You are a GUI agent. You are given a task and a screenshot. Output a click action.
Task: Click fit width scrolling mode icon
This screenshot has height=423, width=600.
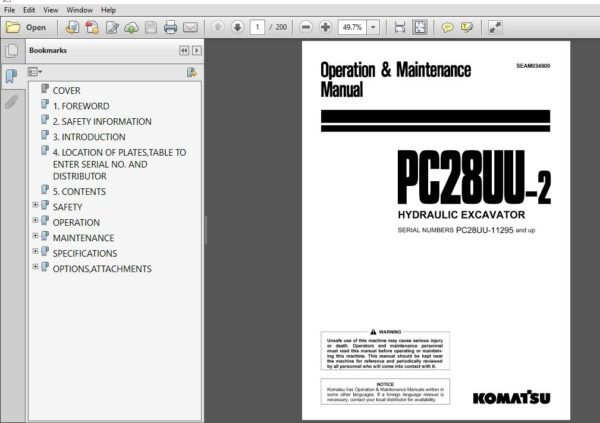(x=400, y=28)
